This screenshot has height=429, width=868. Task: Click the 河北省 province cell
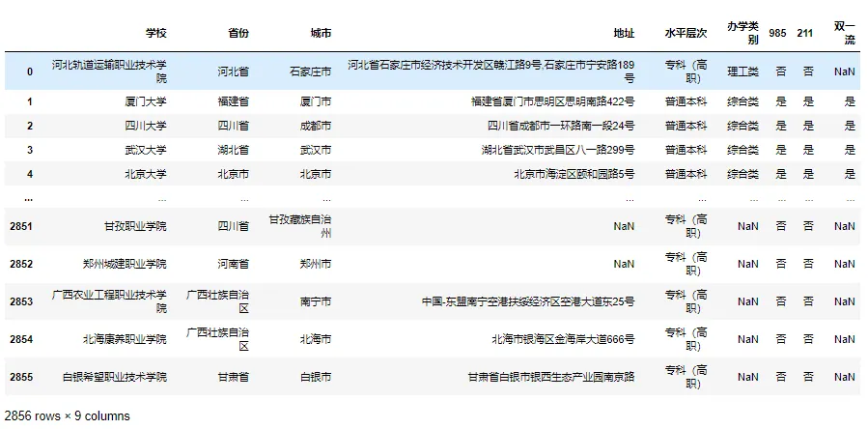click(x=233, y=71)
